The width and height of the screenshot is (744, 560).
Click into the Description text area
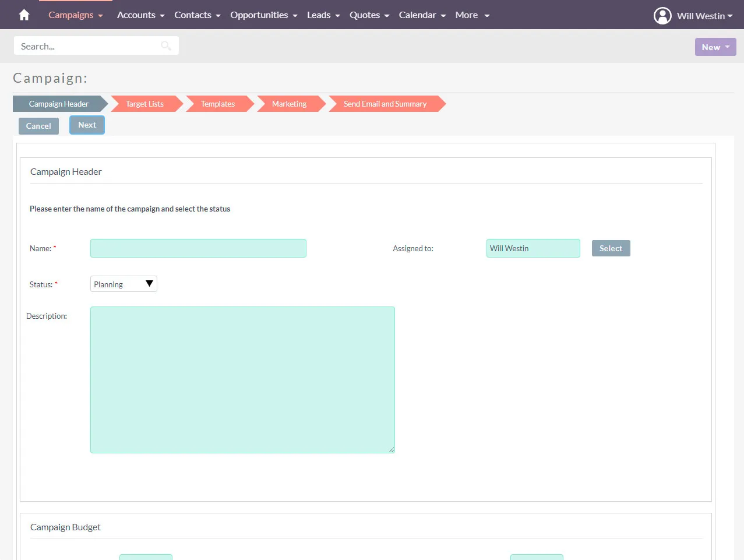[x=242, y=380]
